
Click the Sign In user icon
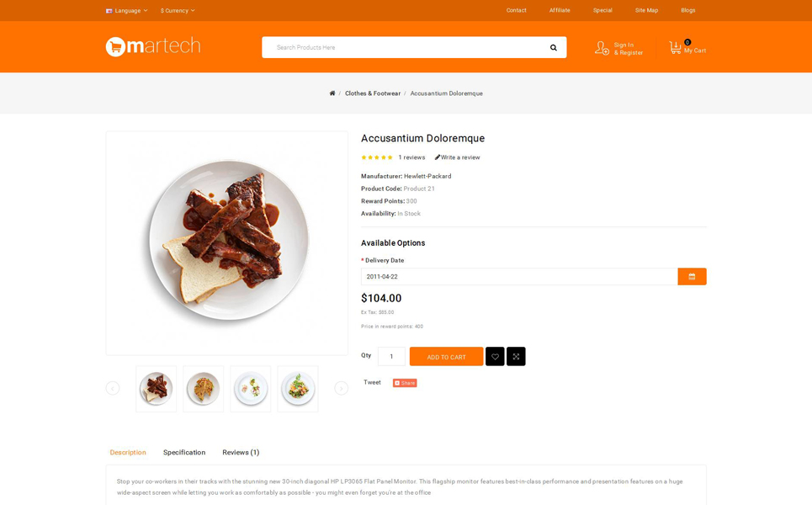pyautogui.click(x=602, y=48)
